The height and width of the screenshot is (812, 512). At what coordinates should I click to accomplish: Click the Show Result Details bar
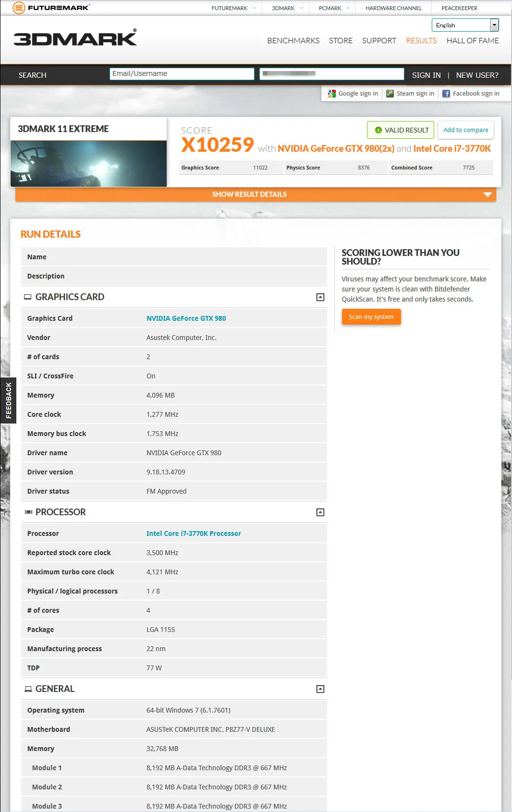coord(256,194)
